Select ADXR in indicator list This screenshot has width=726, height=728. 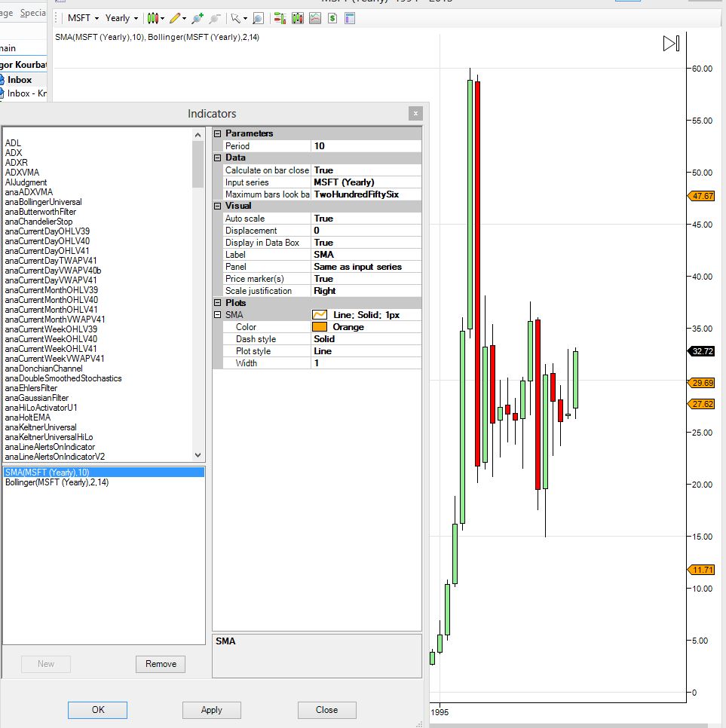[x=17, y=163]
